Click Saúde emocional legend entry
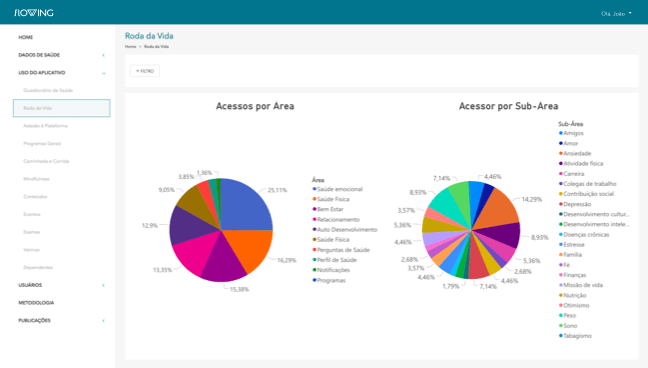The image size is (648, 368). coord(337,189)
